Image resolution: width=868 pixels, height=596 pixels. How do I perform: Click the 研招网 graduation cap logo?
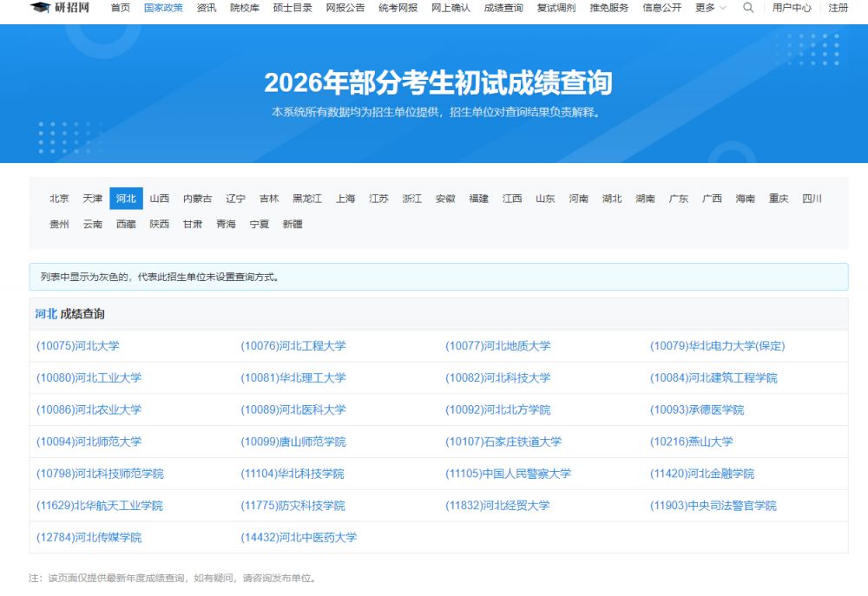(x=59, y=8)
